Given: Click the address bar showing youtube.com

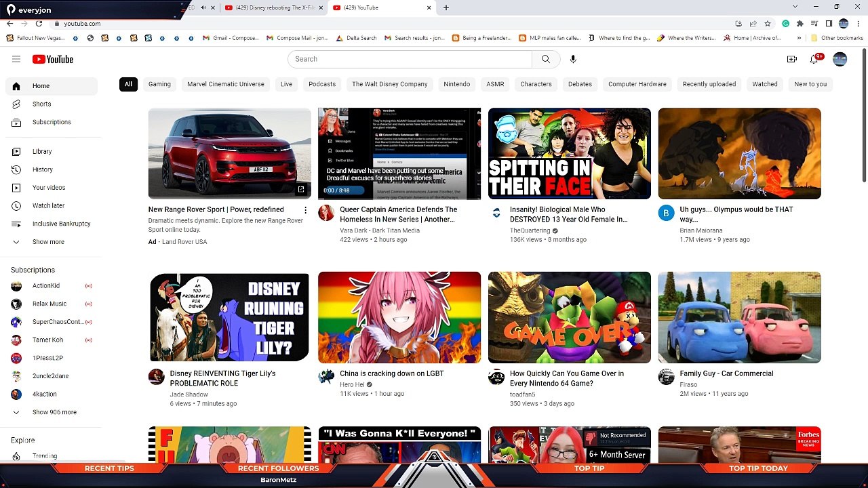Looking at the screenshot, I should [x=393, y=24].
